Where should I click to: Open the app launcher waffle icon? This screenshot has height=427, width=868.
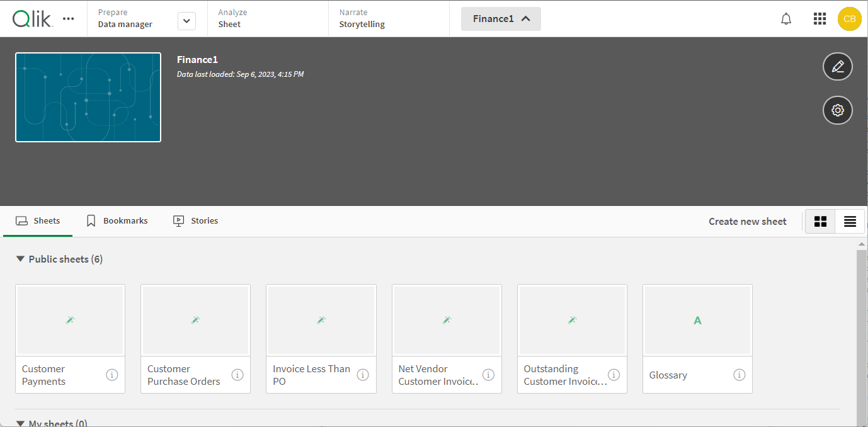click(819, 18)
